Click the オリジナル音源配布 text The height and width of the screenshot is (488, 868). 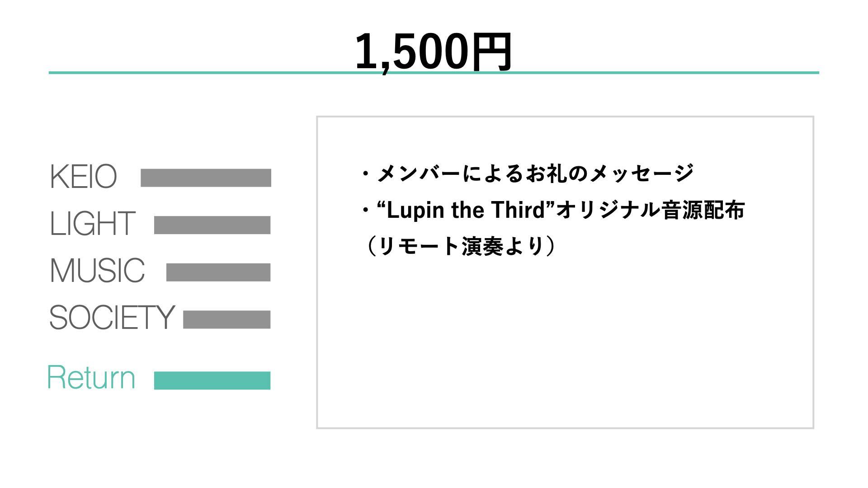click(651, 211)
